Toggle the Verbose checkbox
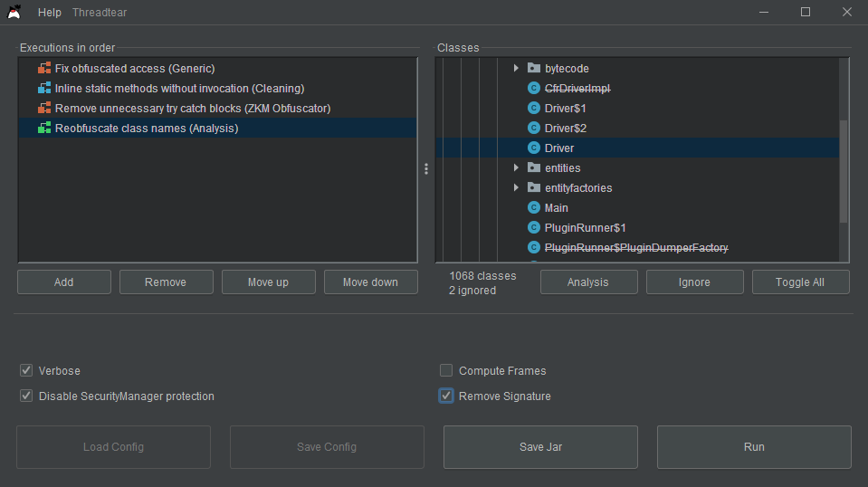Viewport: 868px width, 487px height. (26, 370)
